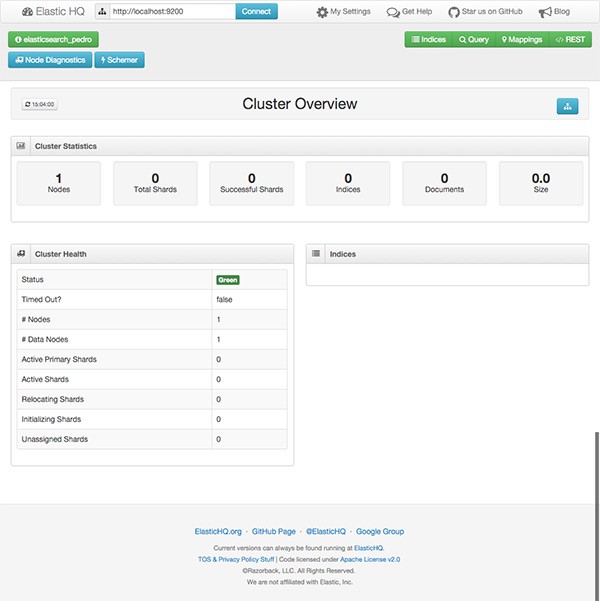The height and width of the screenshot is (601, 600).
Task: Click the Nodes statistic tile
Action: (59, 184)
